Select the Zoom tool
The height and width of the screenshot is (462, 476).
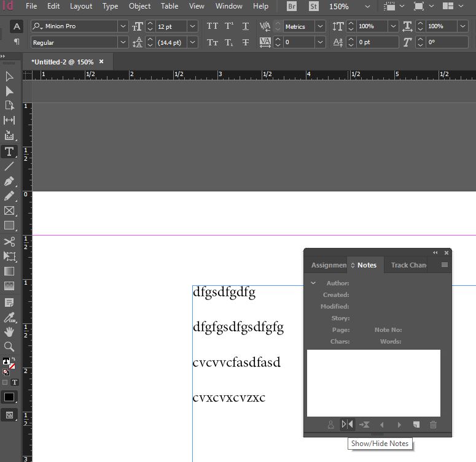9,347
